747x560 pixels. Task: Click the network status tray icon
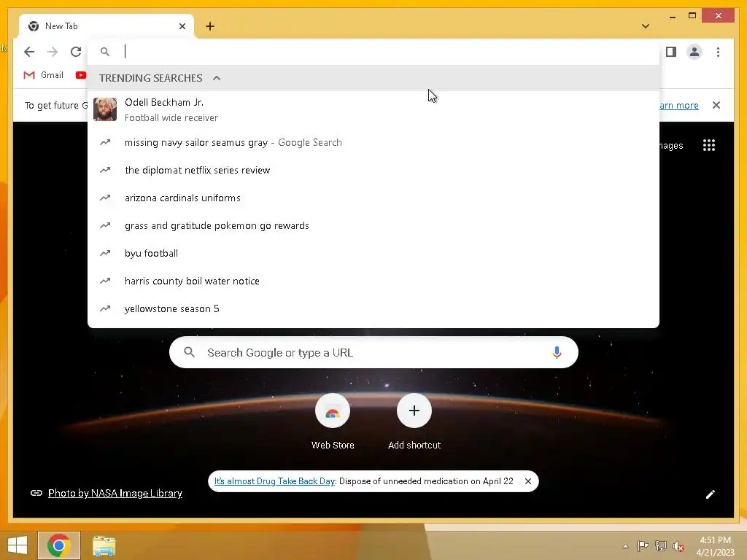coord(660,546)
